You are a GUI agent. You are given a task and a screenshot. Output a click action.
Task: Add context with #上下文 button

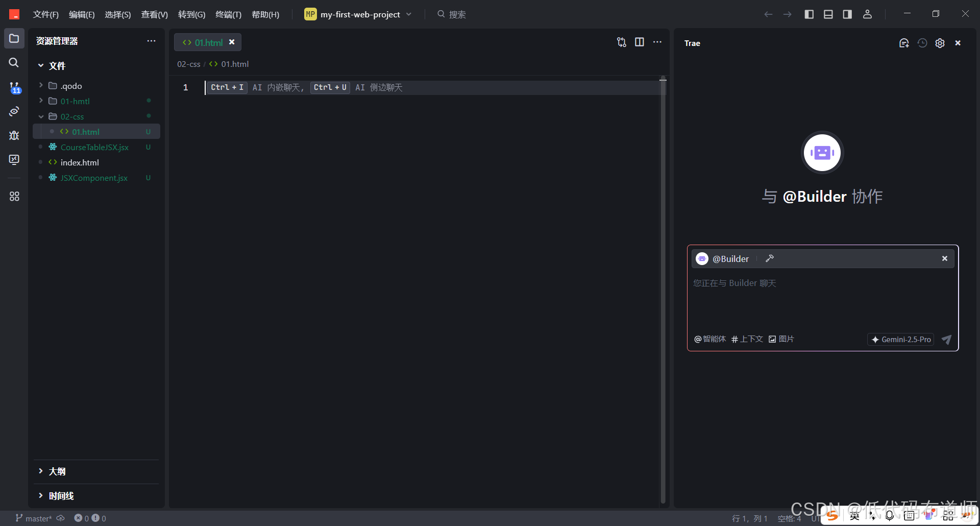pos(747,339)
